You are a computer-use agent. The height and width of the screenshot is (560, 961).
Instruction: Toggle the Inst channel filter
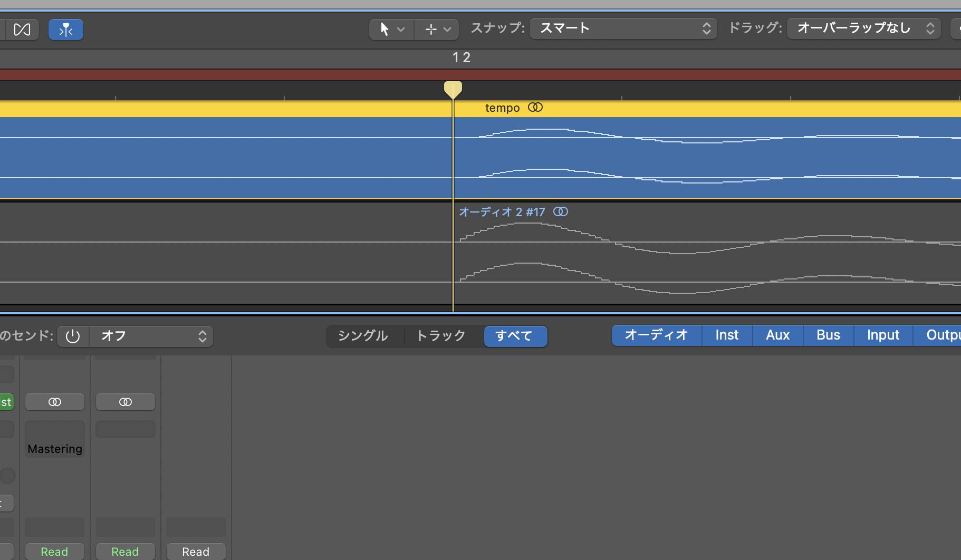pyautogui.click(x=727, y=335)
